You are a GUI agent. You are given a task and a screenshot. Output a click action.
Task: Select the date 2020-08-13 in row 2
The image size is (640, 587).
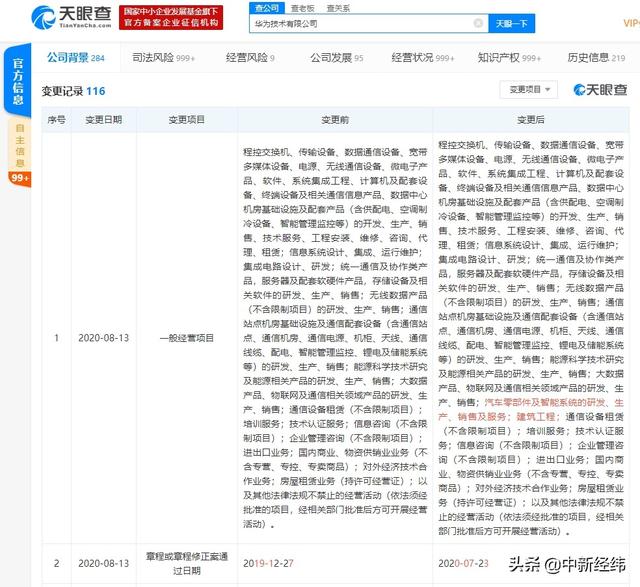tap(104, 563)
